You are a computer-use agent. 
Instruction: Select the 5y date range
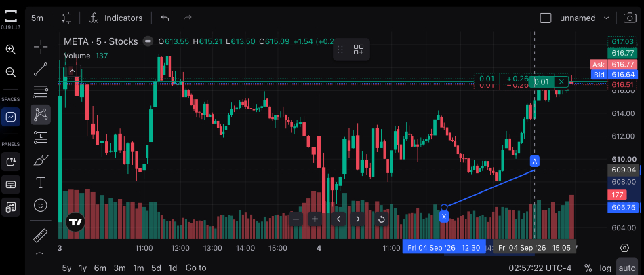[x=66, y=268]
